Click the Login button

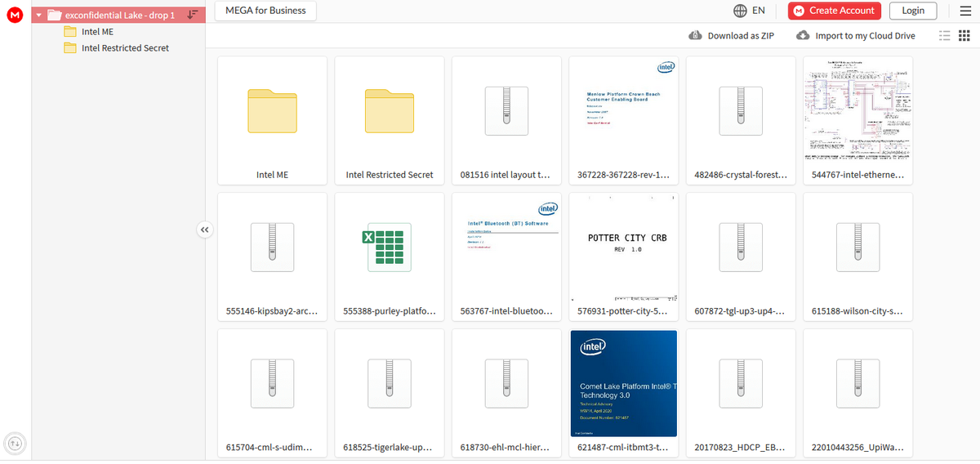pos(913,11)
